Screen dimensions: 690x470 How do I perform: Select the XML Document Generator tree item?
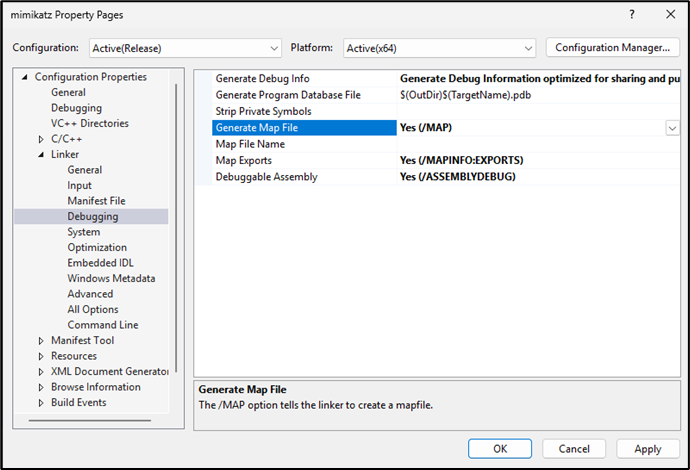[109, 371]
